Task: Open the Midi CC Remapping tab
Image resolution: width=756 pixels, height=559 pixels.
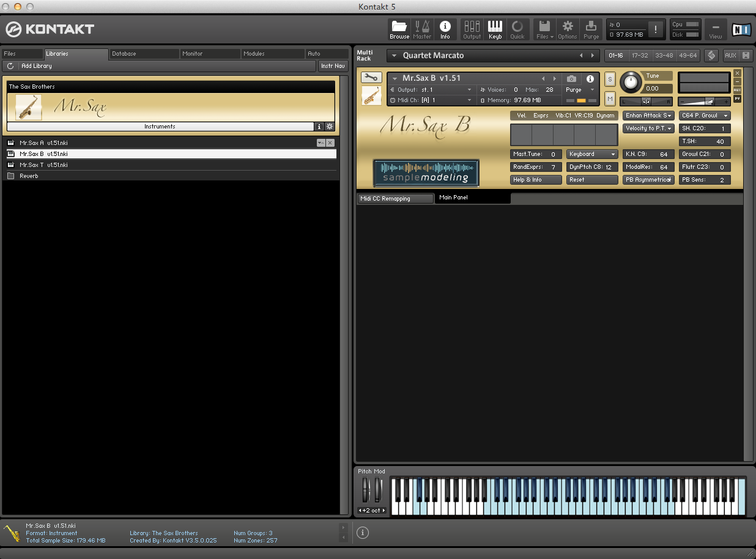Action: click(x=395, y=199)
